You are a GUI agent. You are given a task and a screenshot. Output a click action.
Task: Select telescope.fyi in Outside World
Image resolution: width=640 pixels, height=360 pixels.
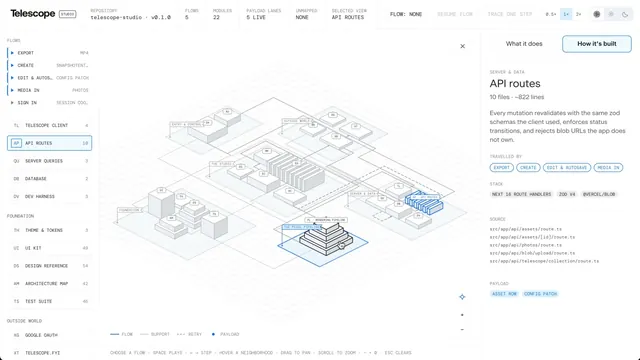point(49,353)
